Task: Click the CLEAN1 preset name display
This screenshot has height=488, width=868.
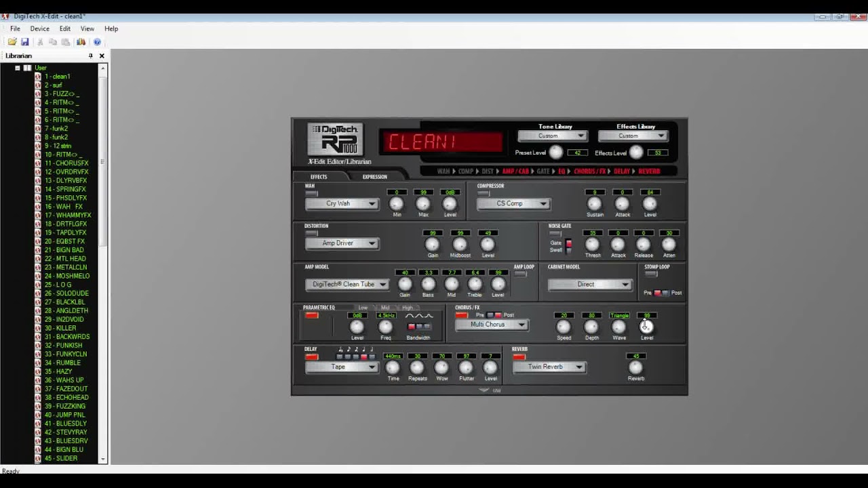Action: point(441,142)
